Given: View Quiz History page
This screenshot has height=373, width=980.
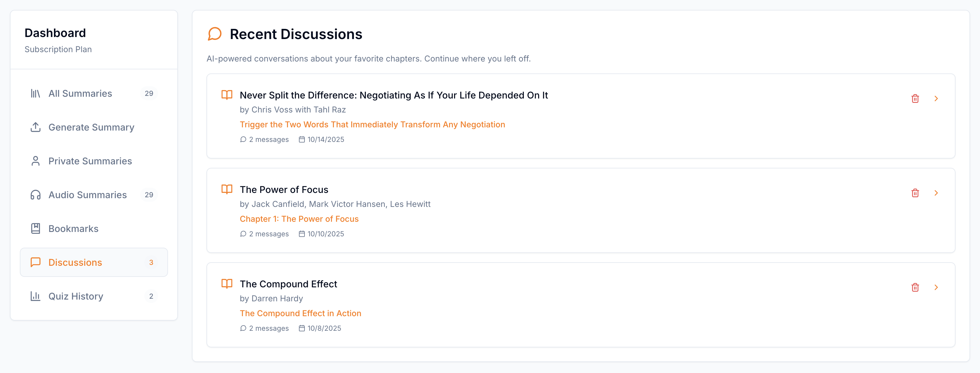Looking at the screenshot, I should [x=76, y=296].
